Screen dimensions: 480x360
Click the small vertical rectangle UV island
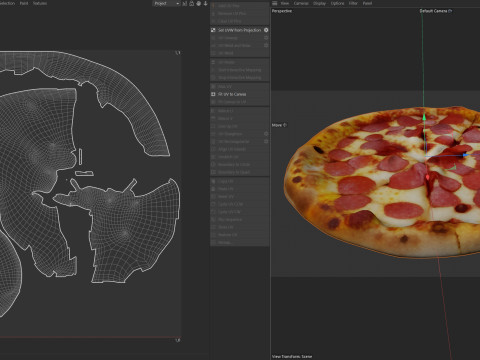click(80, 156)
